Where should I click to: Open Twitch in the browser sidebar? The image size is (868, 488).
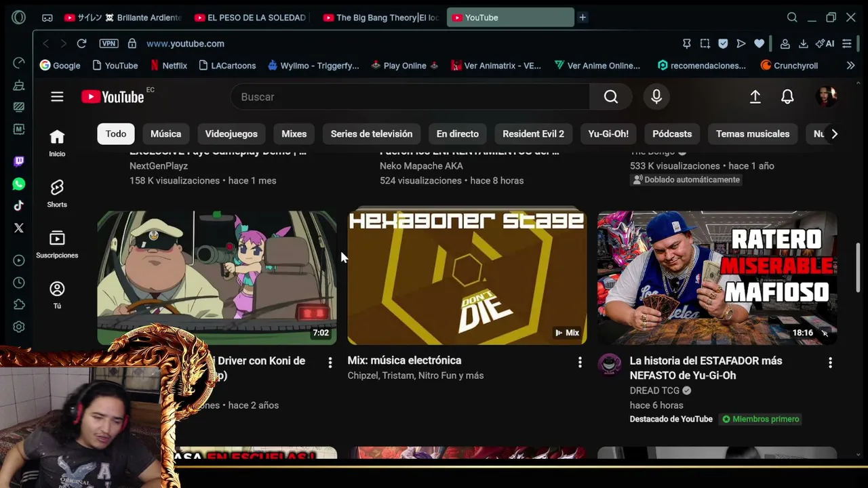point(19,161)
